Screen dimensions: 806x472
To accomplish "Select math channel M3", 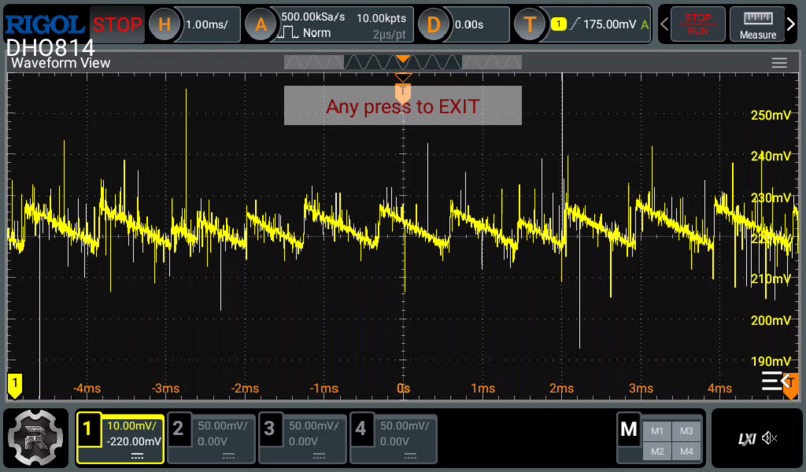I will click(x=687, y=431).
